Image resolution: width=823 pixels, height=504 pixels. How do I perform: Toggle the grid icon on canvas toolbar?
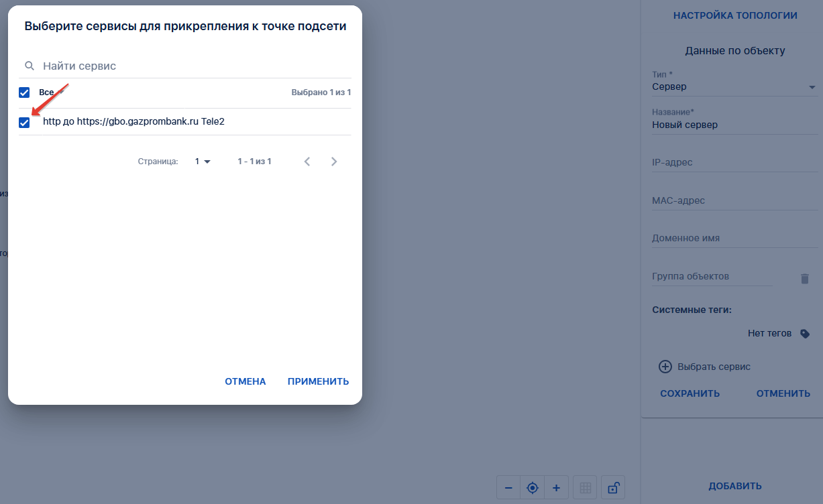[585, 488]
